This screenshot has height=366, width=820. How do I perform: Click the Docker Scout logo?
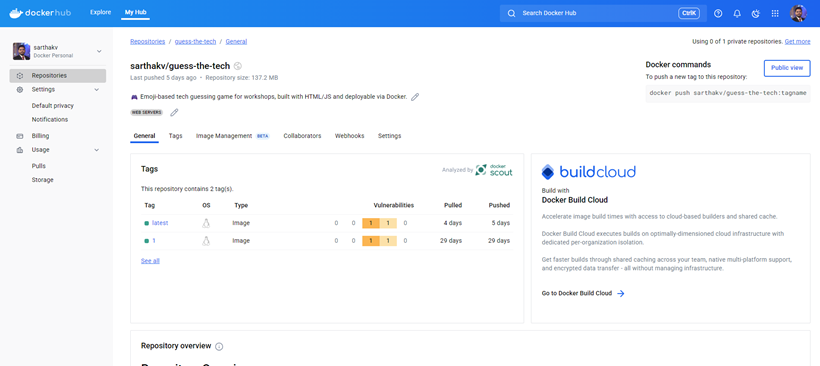click(x=494, y=170)
